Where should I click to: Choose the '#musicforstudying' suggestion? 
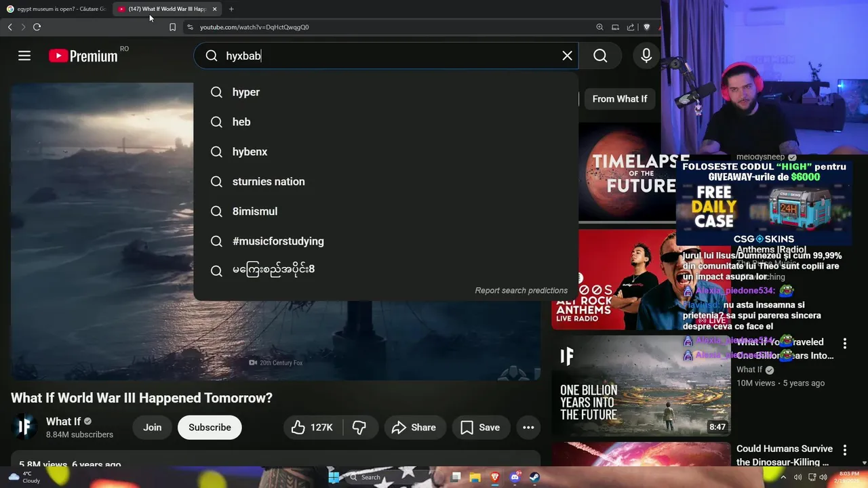[386, 241]
